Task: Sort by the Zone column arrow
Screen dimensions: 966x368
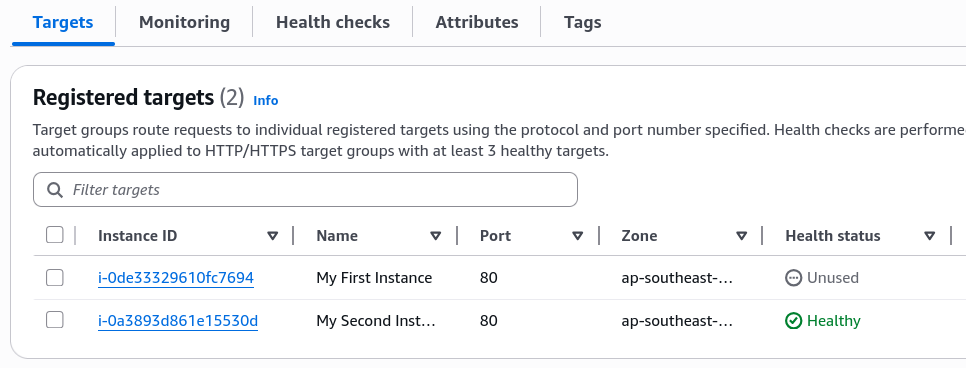Action: pyautogui.click(x=742, y=235)
